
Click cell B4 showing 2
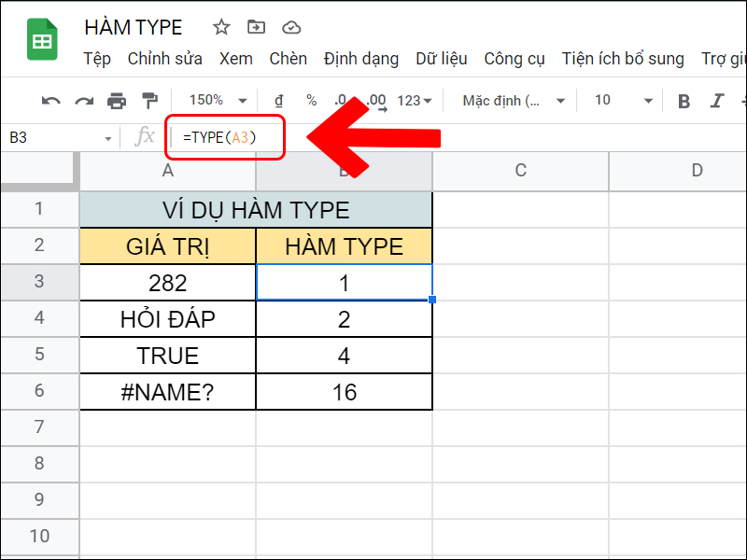344,318
